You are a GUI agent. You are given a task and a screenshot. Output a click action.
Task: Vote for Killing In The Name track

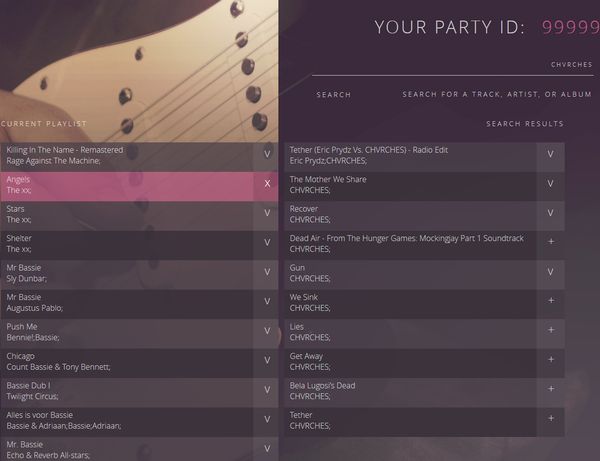click(266, 154)
